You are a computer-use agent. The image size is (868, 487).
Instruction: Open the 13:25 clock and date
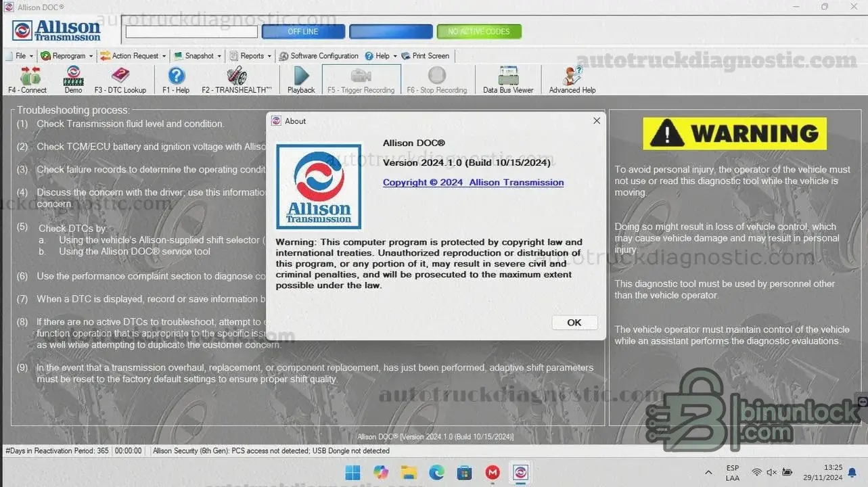pos(823,472)
